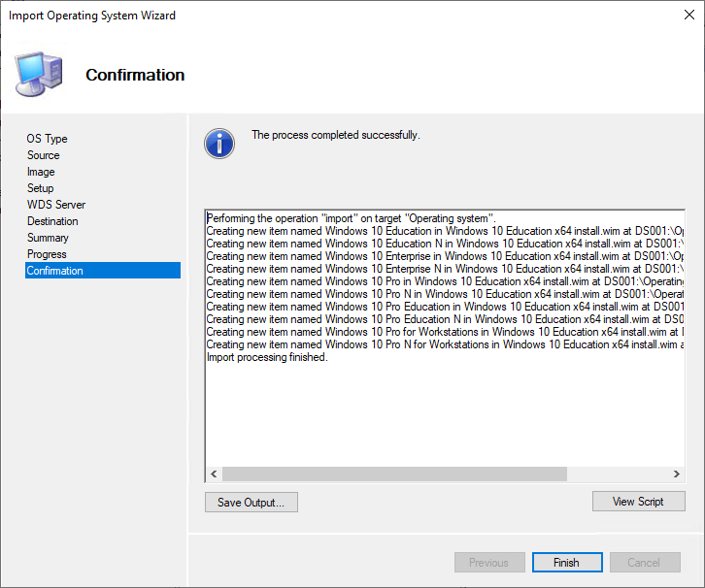Open View Script

coord(638,502)
